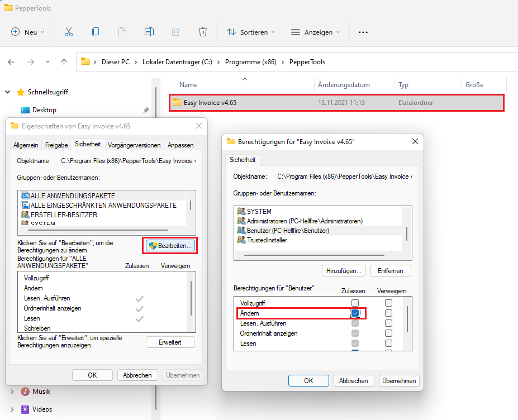This screenshot has height=420, width=518.
Task: Open the Anpassen tab
Action: click(180, 145)
